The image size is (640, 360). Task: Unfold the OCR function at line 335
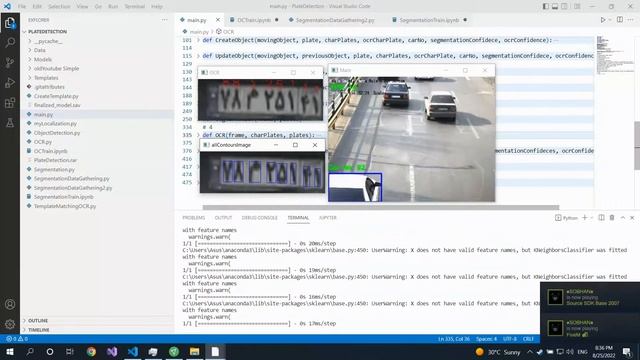(198, 135)
